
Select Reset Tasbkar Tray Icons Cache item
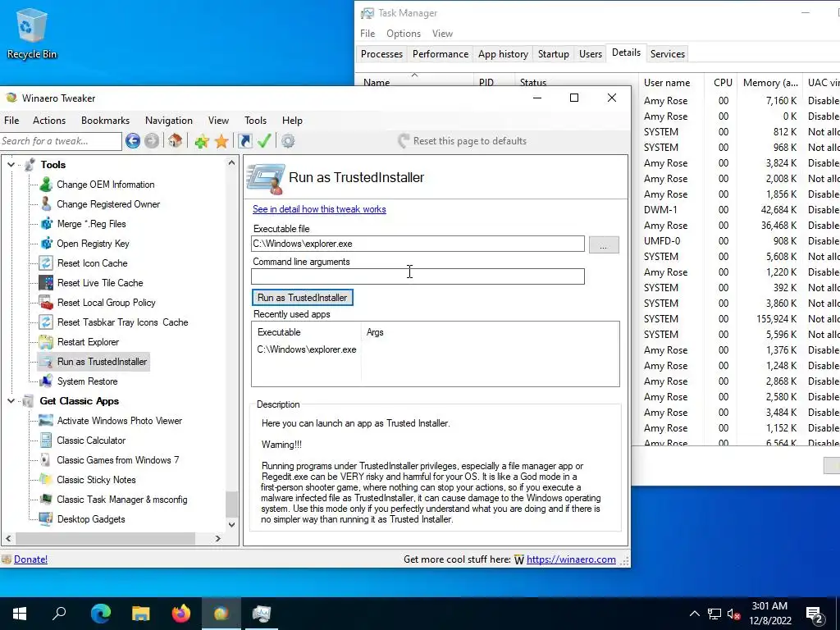pyautogui.click(x=123, y=322)
